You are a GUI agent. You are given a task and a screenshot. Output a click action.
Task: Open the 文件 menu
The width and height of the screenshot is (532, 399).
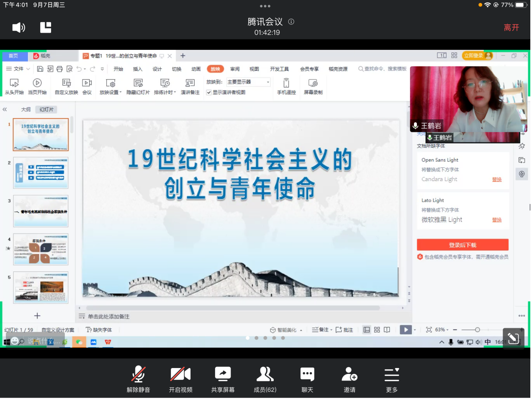tap(15, 69)
